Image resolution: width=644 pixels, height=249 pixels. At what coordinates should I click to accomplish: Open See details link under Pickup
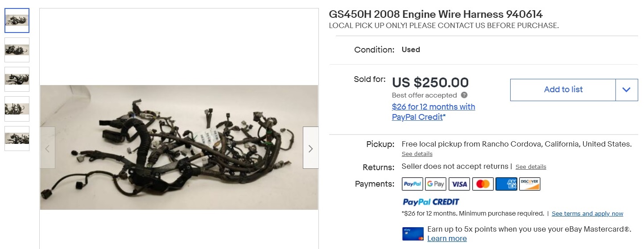point(417,154)
